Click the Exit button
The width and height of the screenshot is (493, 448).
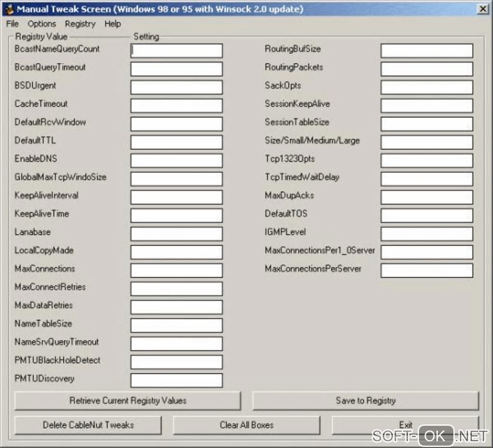[x=406, y=425]
